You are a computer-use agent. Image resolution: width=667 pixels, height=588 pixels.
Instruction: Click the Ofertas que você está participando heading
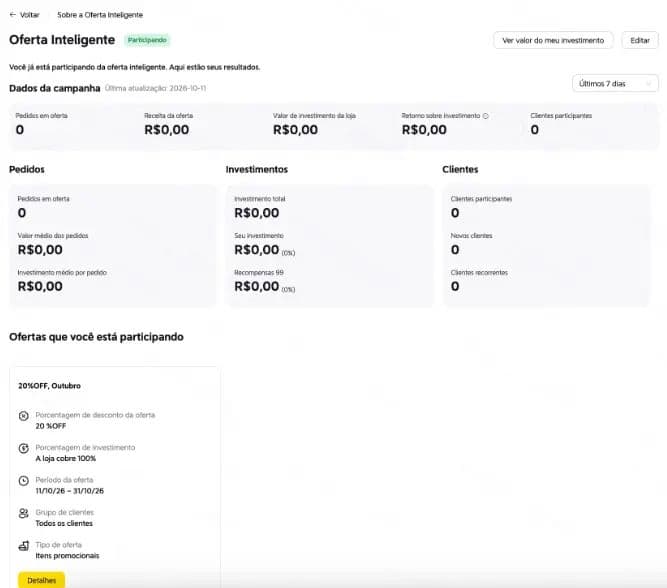pyautogui.click(x=97, y=337)
